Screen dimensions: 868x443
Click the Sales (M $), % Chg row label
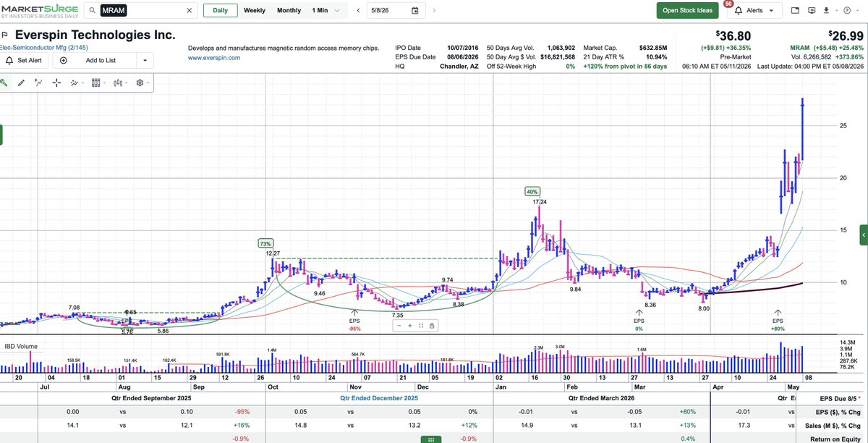pyautogui.click(x=833, y=426)
